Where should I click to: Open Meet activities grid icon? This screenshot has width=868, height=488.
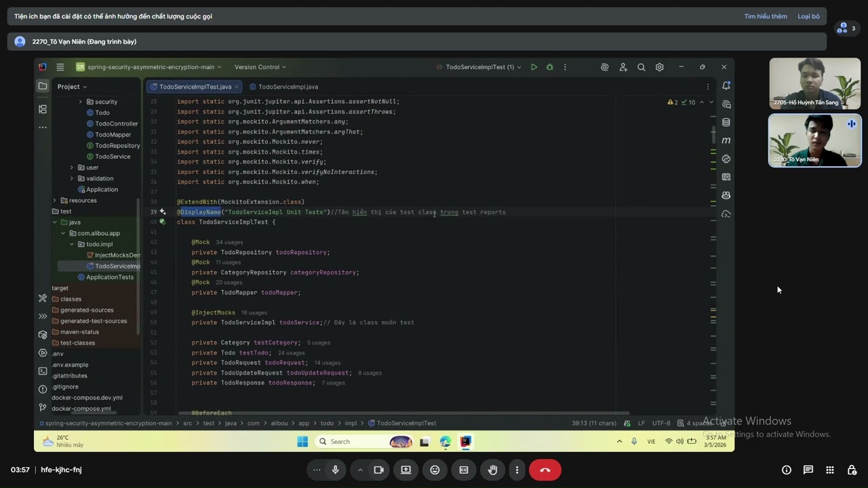pos(830,470)
